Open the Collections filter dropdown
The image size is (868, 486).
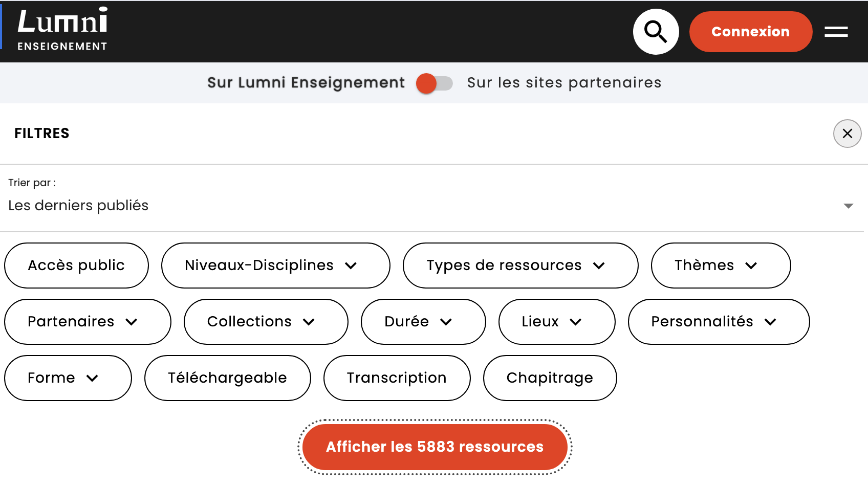click(266, 322)
